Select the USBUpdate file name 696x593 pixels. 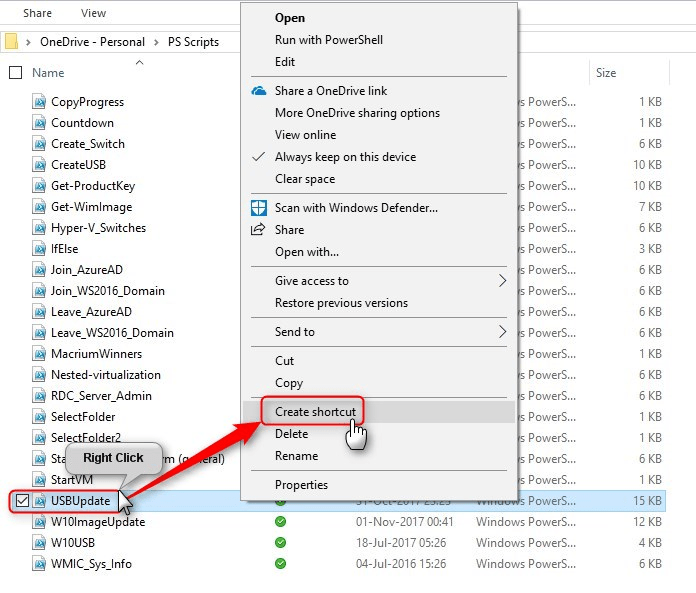(x=80, y=501)
